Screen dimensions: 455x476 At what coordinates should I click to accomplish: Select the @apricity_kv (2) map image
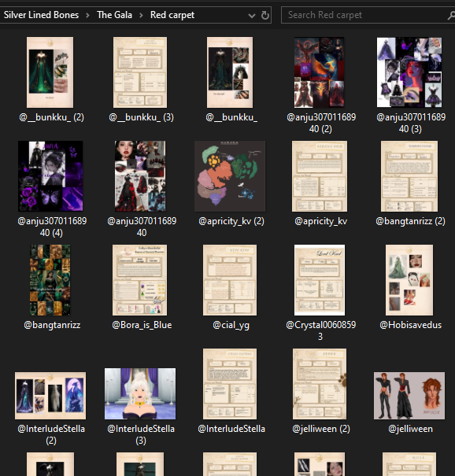tap(230, 176)
